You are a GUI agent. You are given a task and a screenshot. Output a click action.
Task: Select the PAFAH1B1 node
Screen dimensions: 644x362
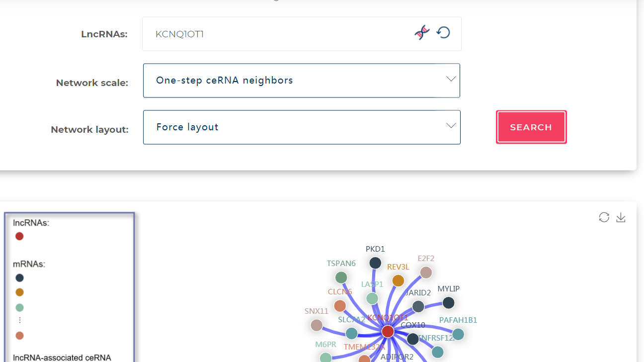coord(458,334)
